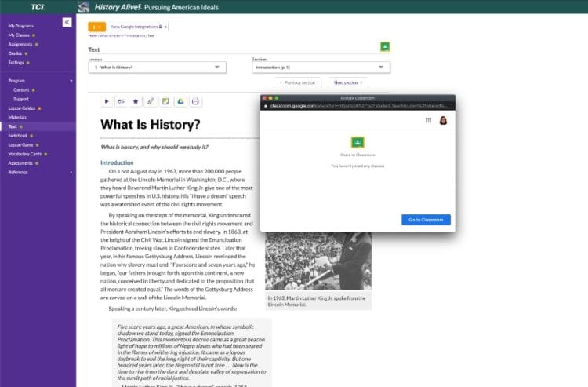Image resolution: width=588 pixels, height=387 pixels.
Task: Open the sticky note tool icon
Action: [165, 101]
